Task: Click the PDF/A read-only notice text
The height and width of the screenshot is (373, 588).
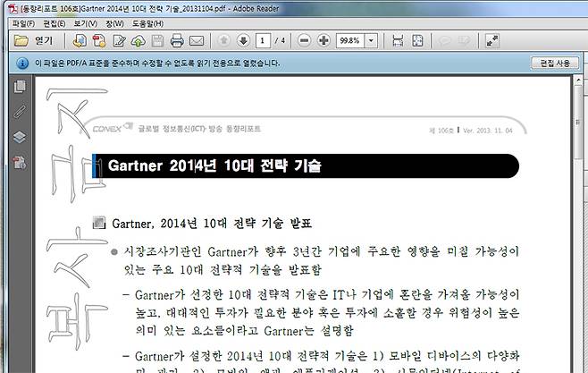Action: [157, 63]
